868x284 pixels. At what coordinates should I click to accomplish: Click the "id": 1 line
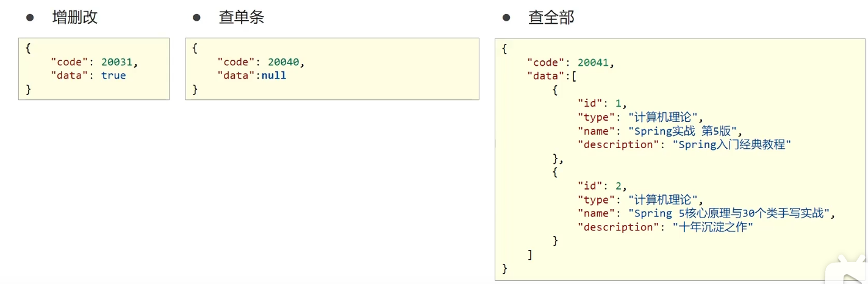click(602, 104)
